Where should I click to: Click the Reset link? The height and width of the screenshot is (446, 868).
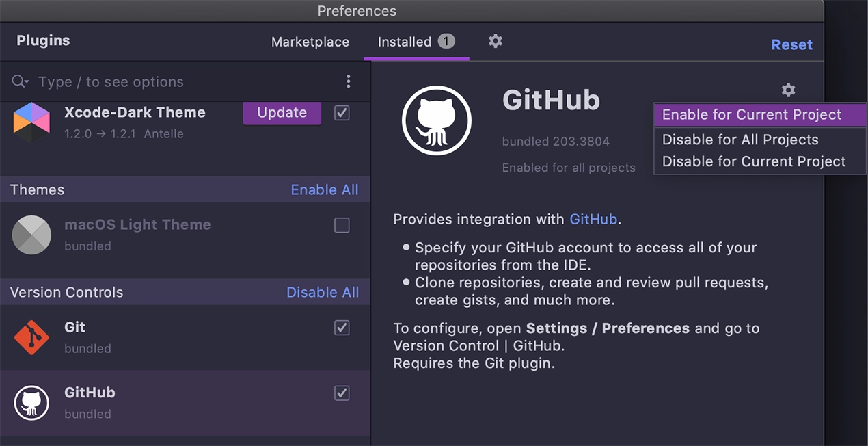(x=791, y=44)
